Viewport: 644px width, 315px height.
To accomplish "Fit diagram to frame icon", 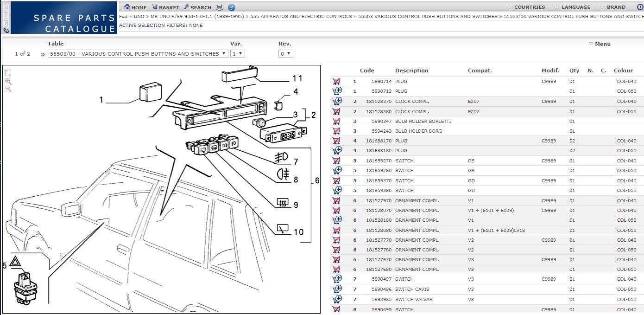I will pyautogui.click(x=8, y=73).
